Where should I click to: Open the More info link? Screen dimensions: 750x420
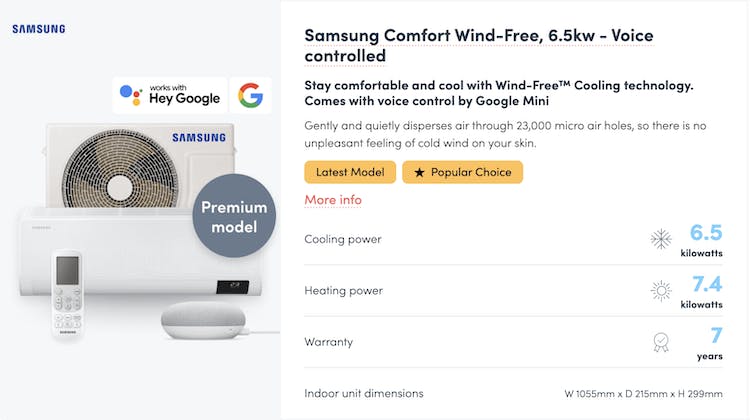333,200
